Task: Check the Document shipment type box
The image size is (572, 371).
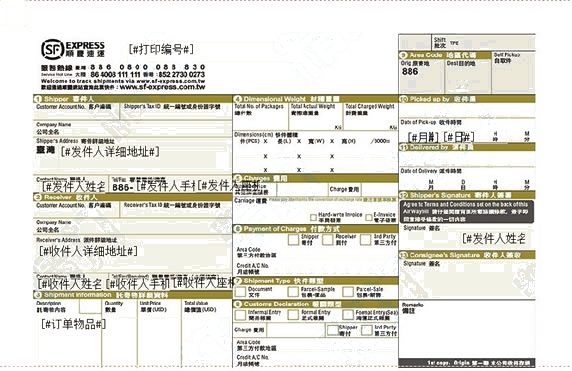Action: pyautogui.click(x=240, y=292)
